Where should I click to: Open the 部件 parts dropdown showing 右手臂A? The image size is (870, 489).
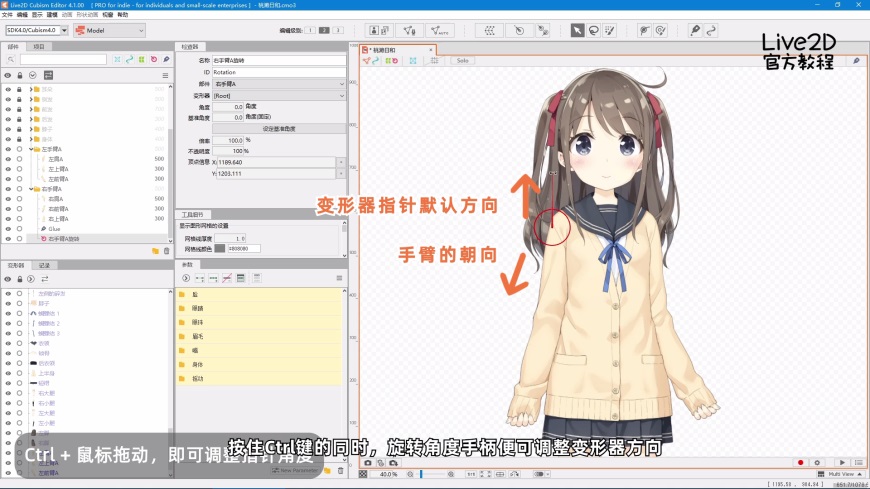pyautogui.click(x=279, y=84)
